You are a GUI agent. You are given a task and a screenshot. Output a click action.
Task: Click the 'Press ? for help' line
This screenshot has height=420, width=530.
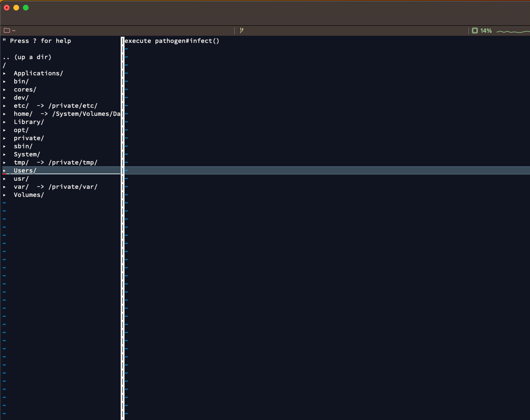click(x=37, y=41)
